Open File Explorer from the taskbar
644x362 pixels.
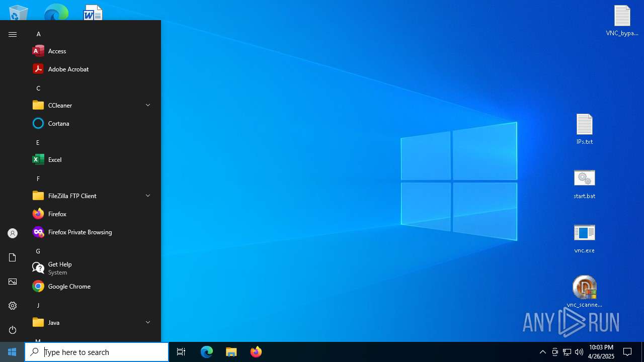pos(231,352)
